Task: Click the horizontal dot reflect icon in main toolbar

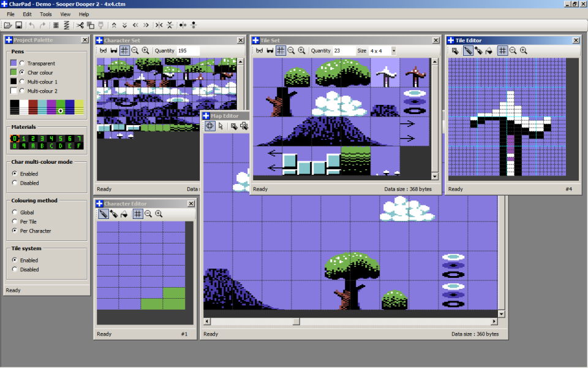Action: (x=183, y=25)
